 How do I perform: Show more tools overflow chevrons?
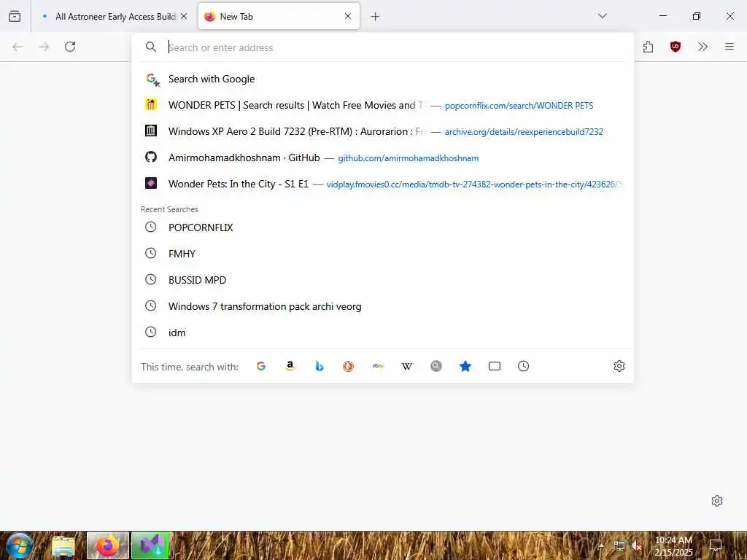[x=703, y=47]
